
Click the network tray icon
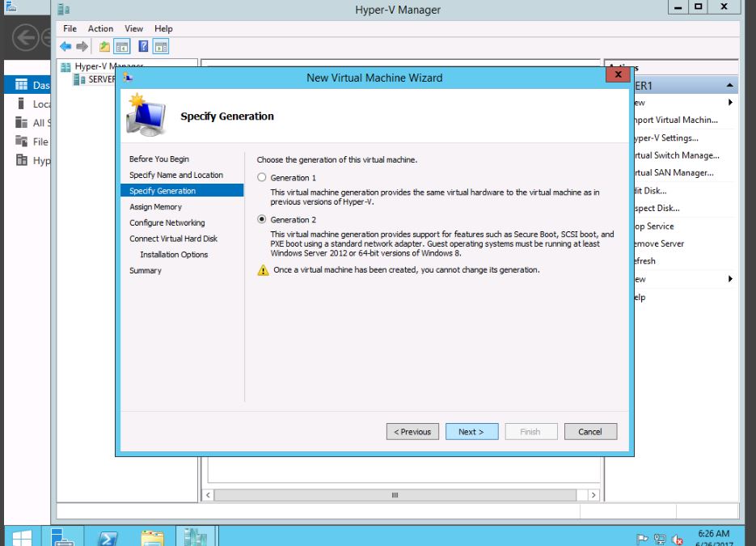[x=660, y=540]
